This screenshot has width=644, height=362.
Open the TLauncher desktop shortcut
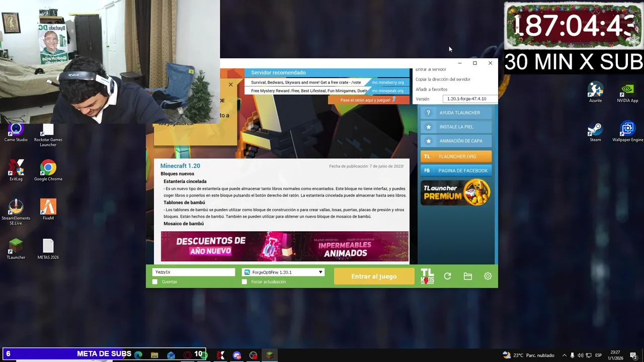[x=16, y=249]
